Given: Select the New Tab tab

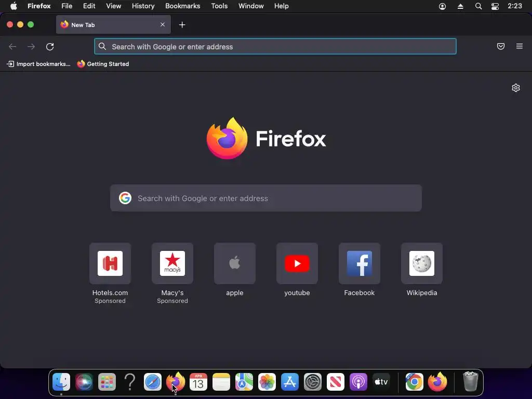Looking at the screenshot, I should 113,25.
